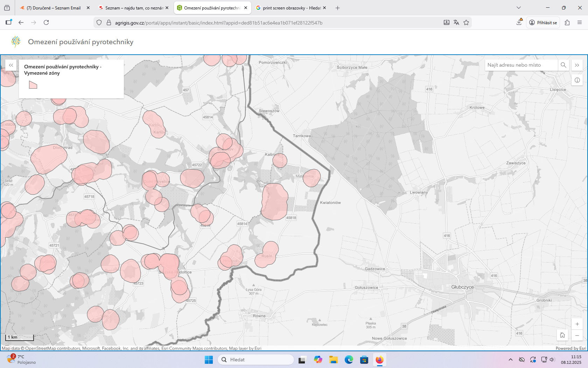Viewport: 588px width, 368px height.
Task: Expand the right side panel chevron
Action: coord(577,65)
